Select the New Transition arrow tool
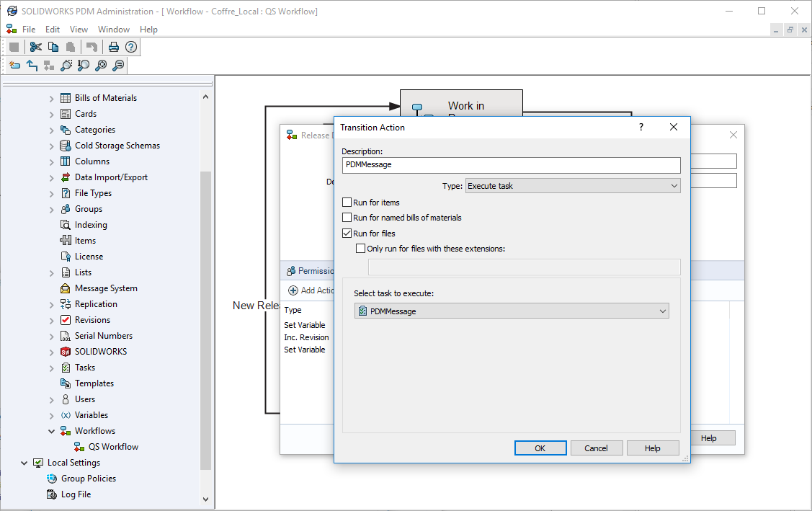This screenshot has height=511, width=812. [32, 66]
